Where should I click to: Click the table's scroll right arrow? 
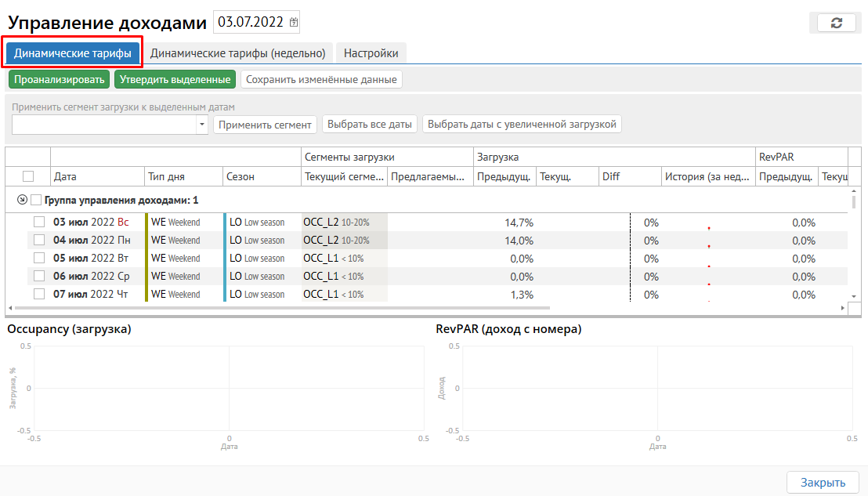coord(843,309)
